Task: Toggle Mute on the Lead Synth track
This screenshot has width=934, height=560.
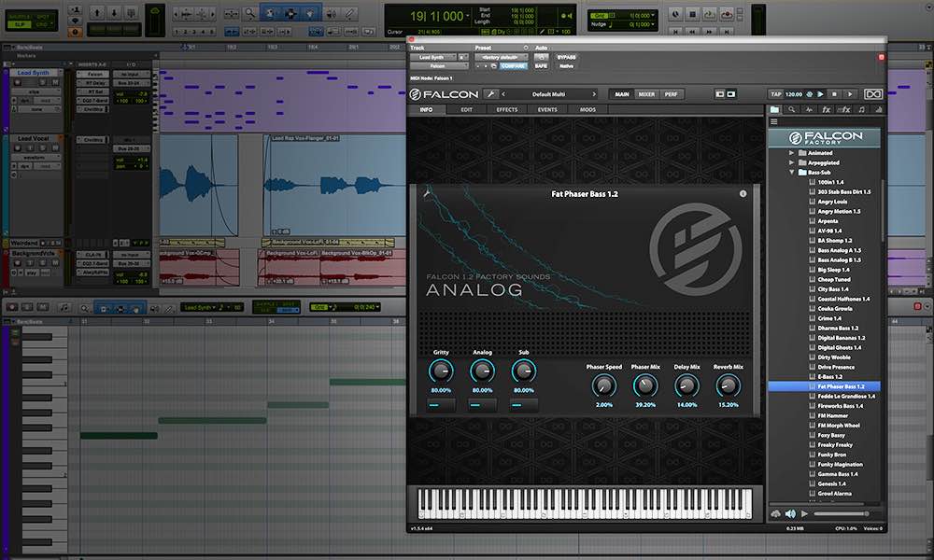Action: pyautogui.click(x=55, y=82)
